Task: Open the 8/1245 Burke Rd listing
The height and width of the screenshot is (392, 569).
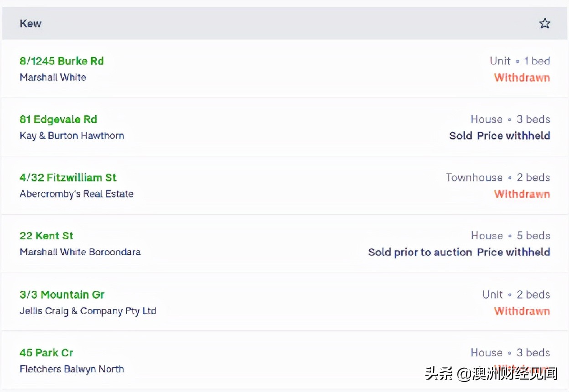Action: 62,61
